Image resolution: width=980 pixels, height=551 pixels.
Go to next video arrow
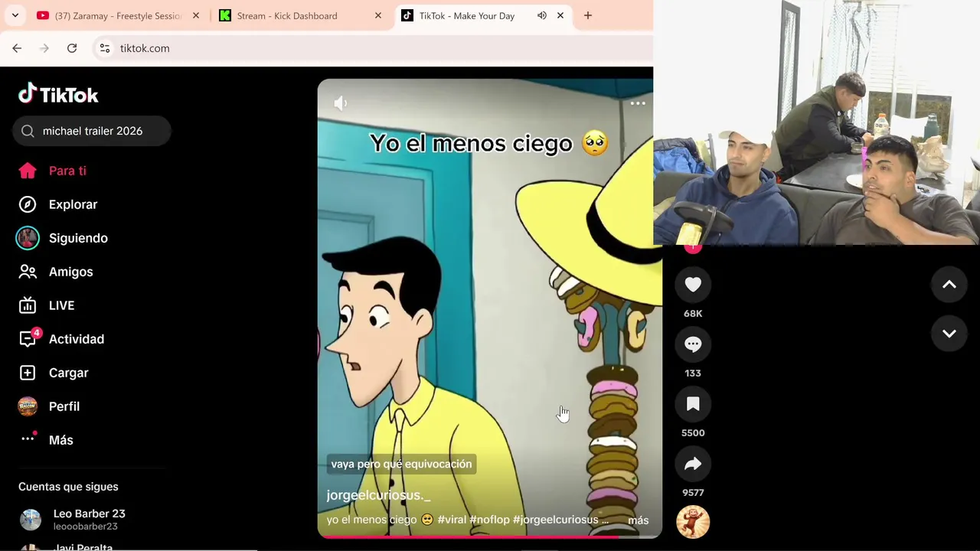click(x=949, y=334)
